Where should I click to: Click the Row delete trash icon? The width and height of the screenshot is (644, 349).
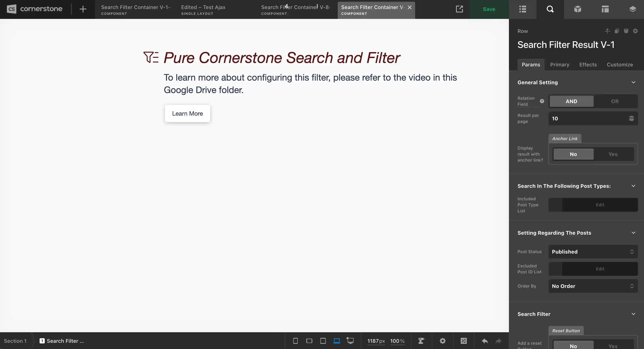click(x=626, y=31)
